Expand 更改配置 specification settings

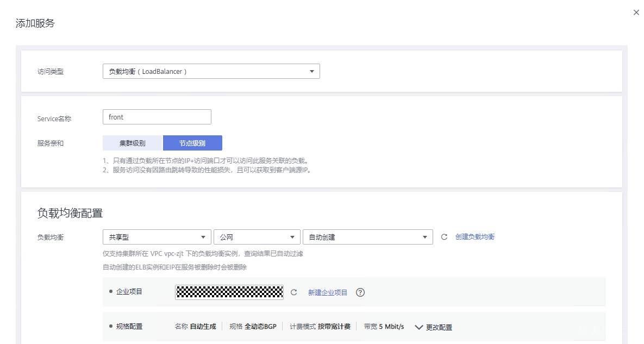[433, 327]
